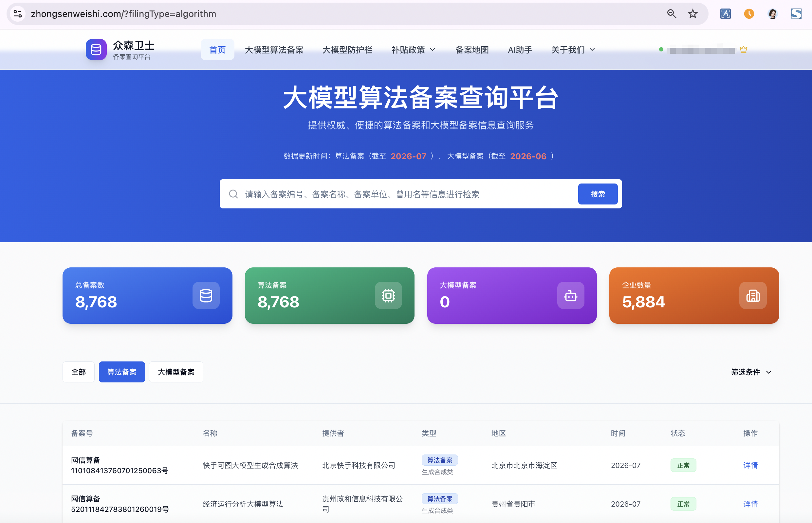This screenshot has width=812, height=523.
Task: Expand the 补贴政策 dropdown menu
Action: [x=413, y=50]
